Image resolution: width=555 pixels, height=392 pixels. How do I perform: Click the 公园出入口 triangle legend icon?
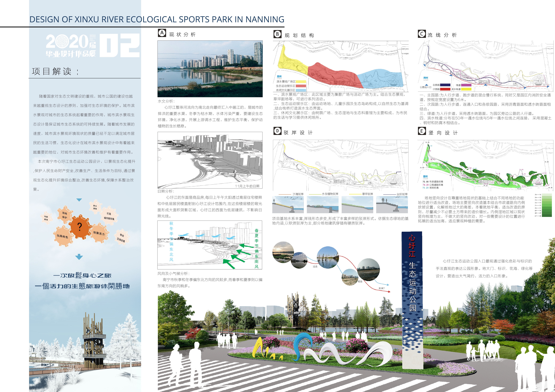426,85
